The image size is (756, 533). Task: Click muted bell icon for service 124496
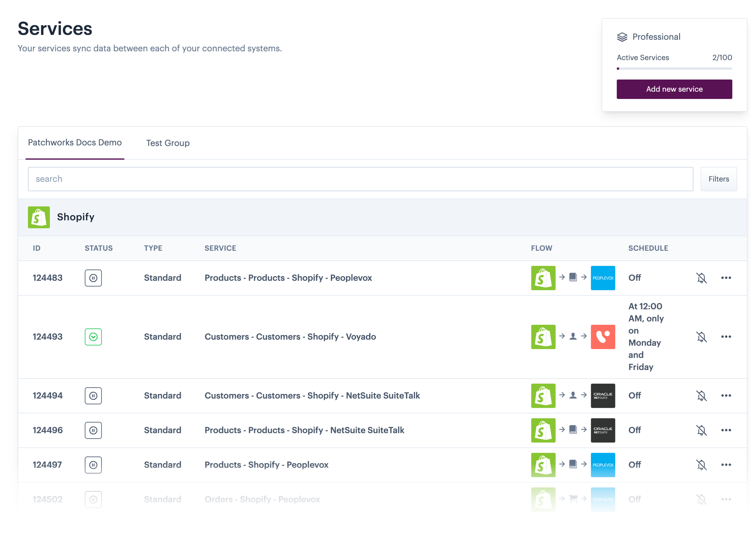pos(701,430)
